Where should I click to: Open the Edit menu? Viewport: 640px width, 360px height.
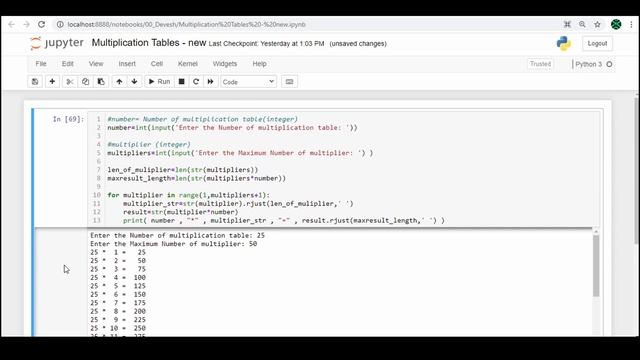(x=68, y=64)
